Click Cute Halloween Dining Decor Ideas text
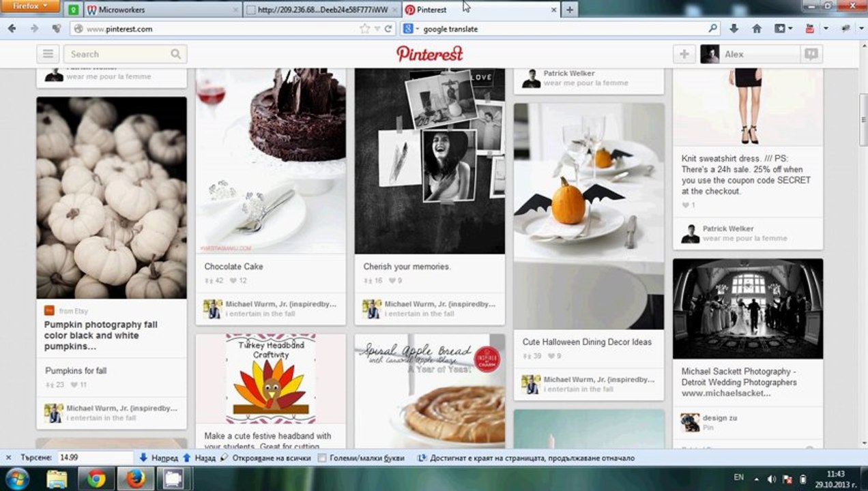This screenshot has width=868, height=491. 587,342
